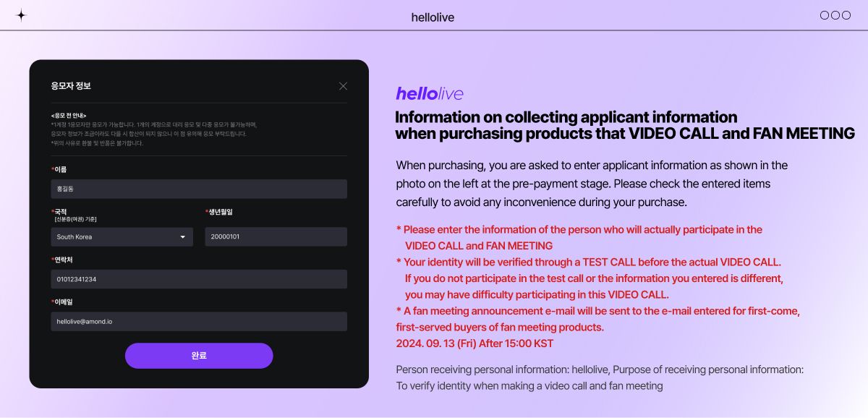Screen dimensions: 868x418
Task: Click the sparkle star icon in header
Action: tap(21, 15)
